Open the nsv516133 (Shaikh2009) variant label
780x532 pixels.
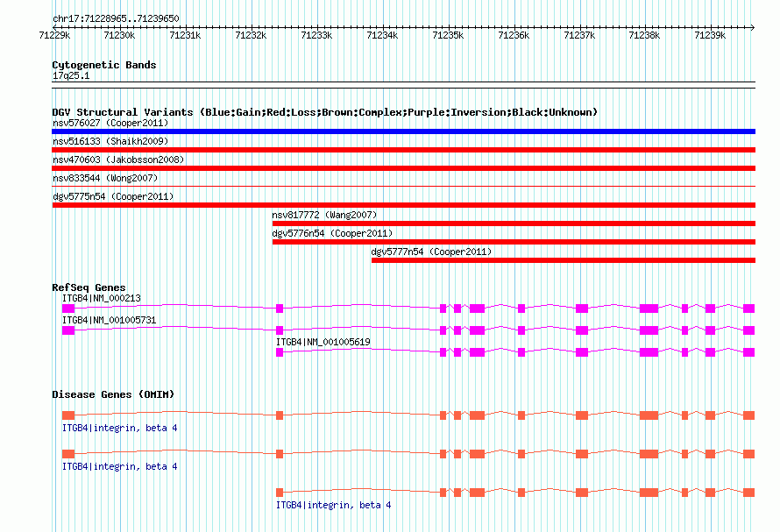[x=110, y=141]
